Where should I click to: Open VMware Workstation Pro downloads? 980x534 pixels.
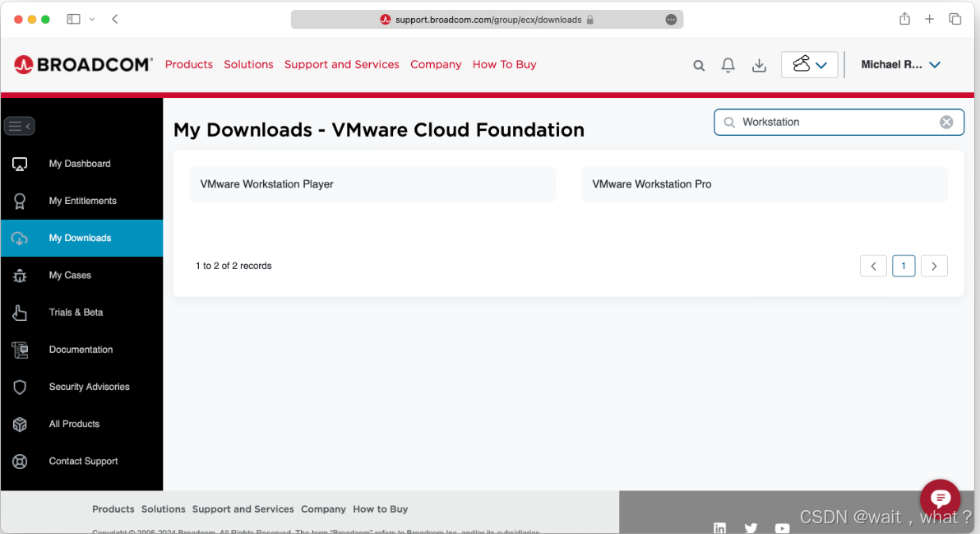[765, 183]
